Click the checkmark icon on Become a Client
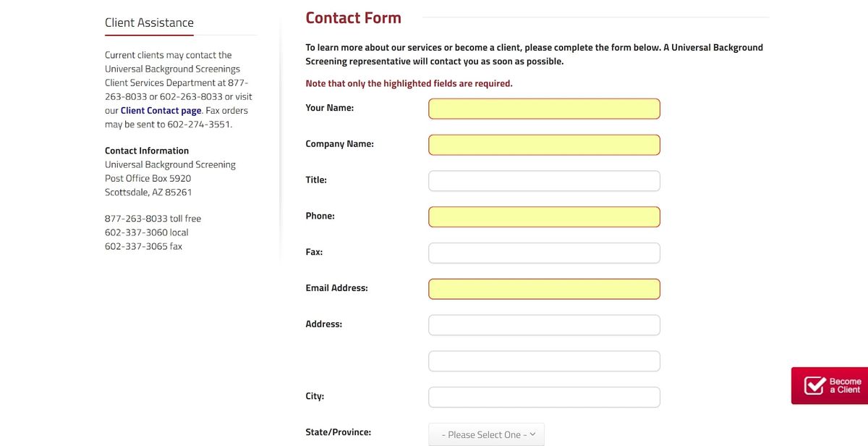868x446 pixels. point(814,384)
